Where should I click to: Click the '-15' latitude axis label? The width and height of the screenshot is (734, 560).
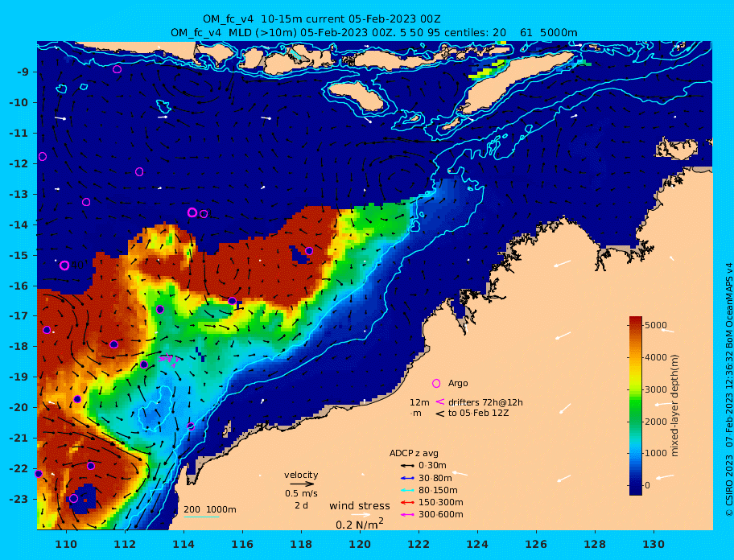pyautogui.click(x=20, y=255)
